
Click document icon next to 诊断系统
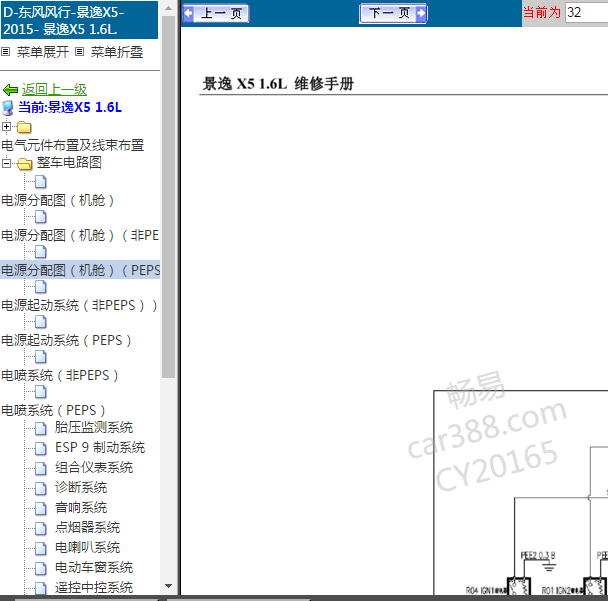41,489
